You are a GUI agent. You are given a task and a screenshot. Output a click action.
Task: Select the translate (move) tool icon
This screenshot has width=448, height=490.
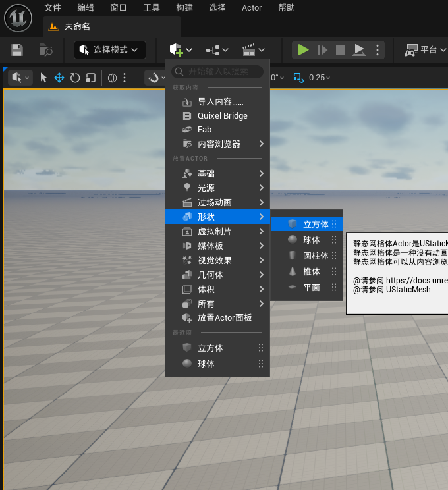(59, 78)
